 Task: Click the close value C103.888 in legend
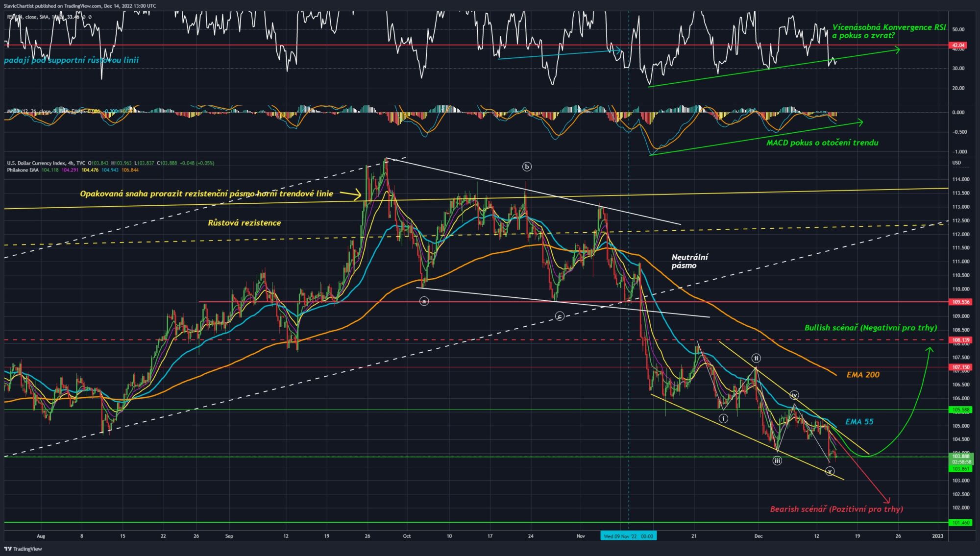click(x=167, y=163)
